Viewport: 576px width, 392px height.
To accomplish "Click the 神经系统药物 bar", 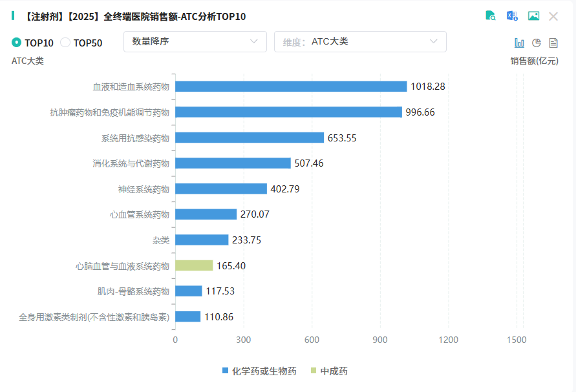I will [221, 189].
